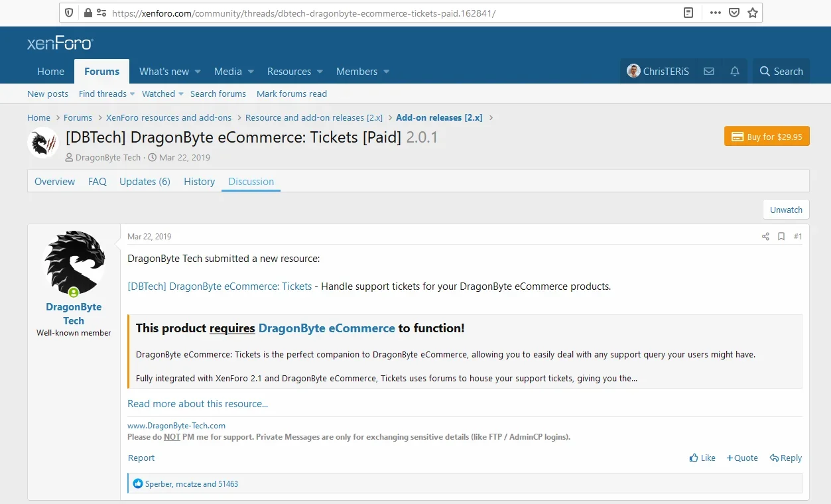Click the small resource dragon icon by the title
The height and width of the screenshot is (504, 831).
coord(43,143)
